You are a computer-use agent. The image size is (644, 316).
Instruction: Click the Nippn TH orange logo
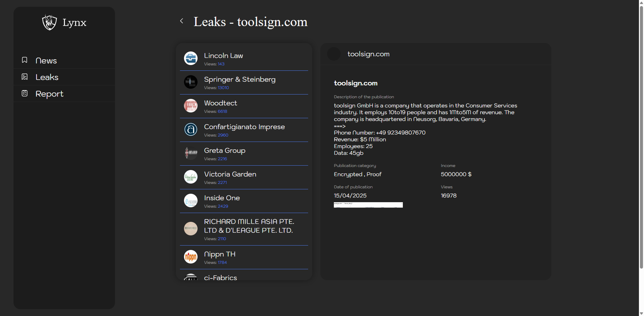[x=191, y=257]
